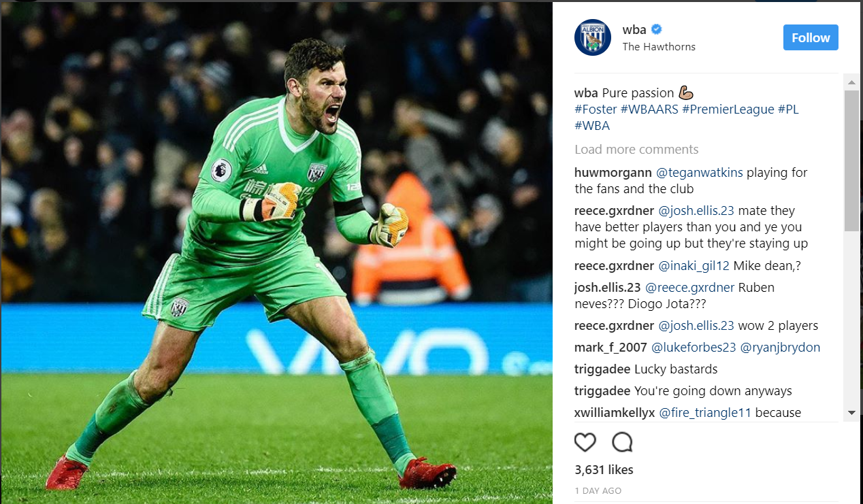The image size is (863, 504).
Task: Open the 1 day ago timestamp
Action: coord(598,491)
